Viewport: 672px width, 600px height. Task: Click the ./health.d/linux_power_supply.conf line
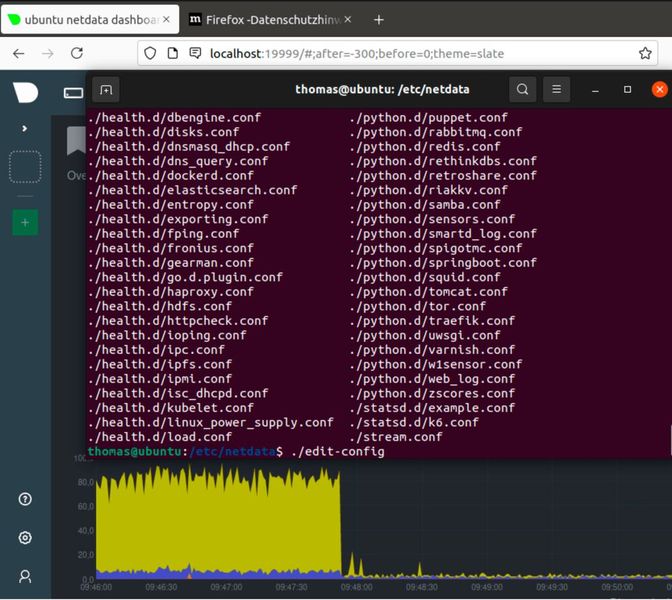210,423
